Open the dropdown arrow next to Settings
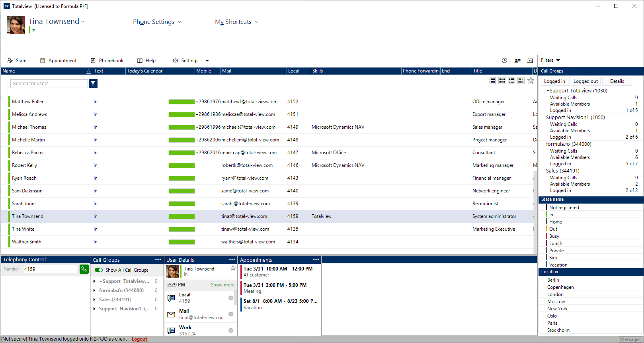 (x=207, y=61)
